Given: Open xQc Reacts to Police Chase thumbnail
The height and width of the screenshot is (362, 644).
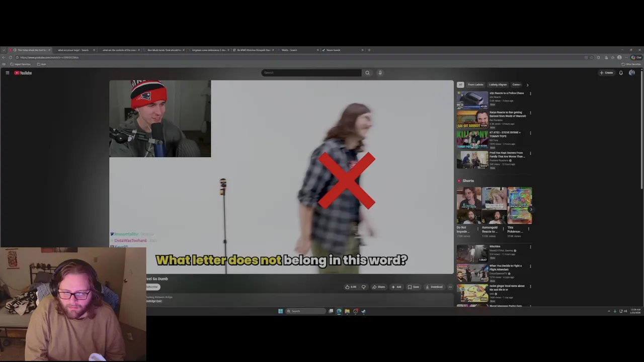Looking at the screenshot, I should pos(472,100).
